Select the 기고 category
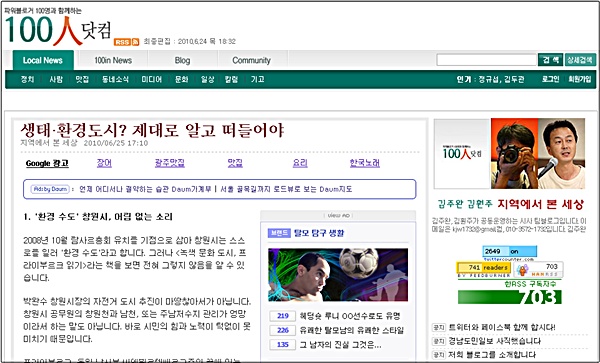The image size is (600, 363). 258,79
